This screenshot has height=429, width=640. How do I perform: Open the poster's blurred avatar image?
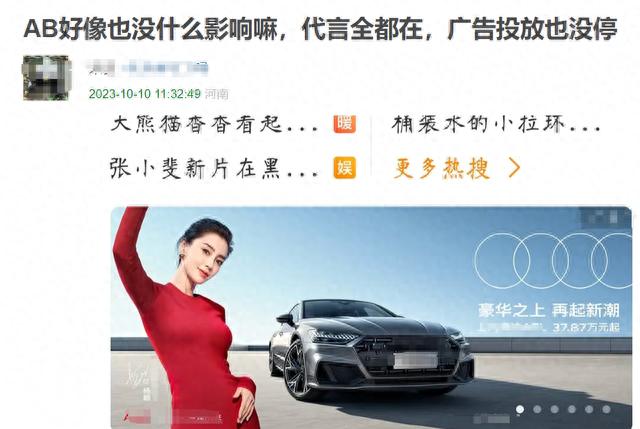46,78
